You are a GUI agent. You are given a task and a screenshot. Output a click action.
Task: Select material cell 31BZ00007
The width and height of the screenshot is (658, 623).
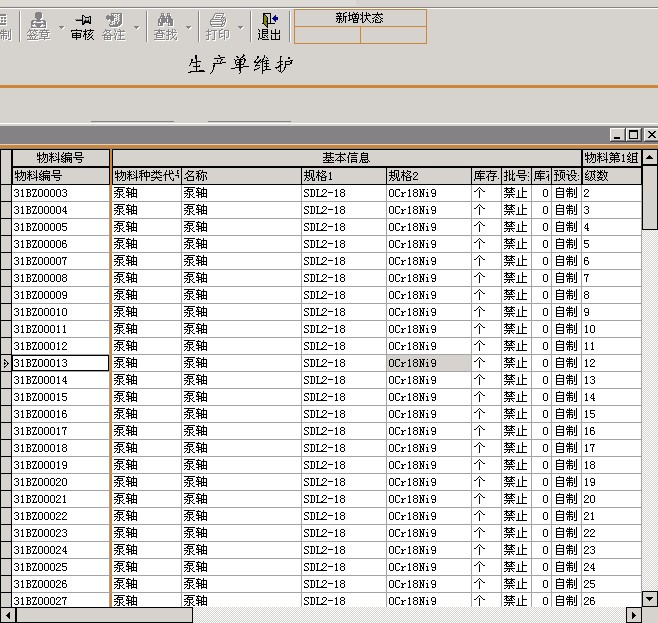(60, 261)
